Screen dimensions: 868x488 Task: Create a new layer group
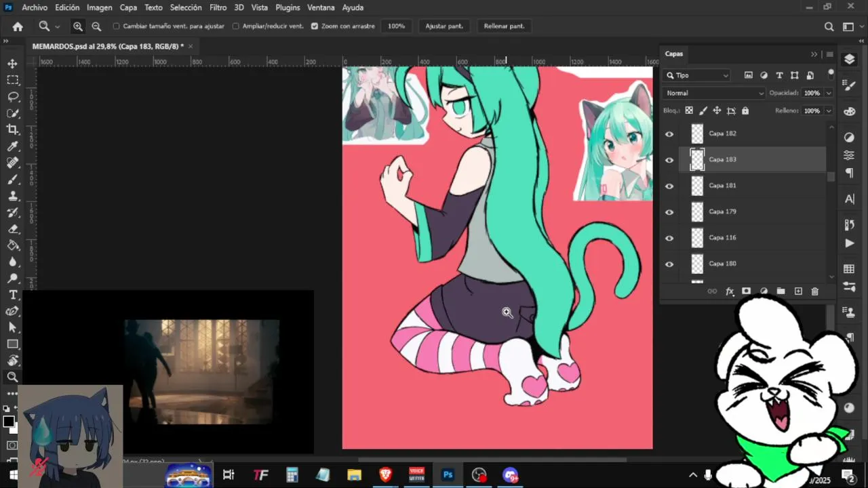point(781,291)
